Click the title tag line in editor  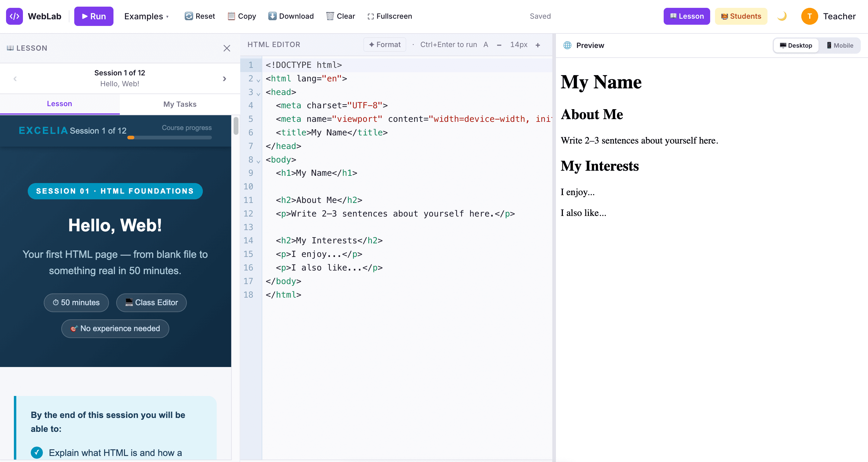(x=407, y=133)
